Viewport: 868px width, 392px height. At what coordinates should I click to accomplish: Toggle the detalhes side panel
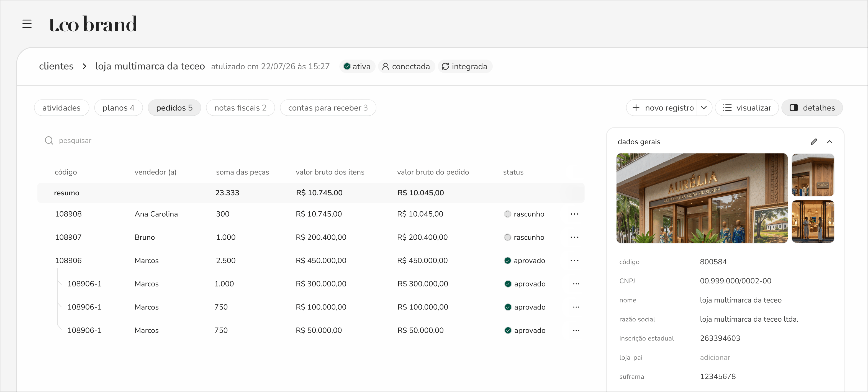[812, 108]
